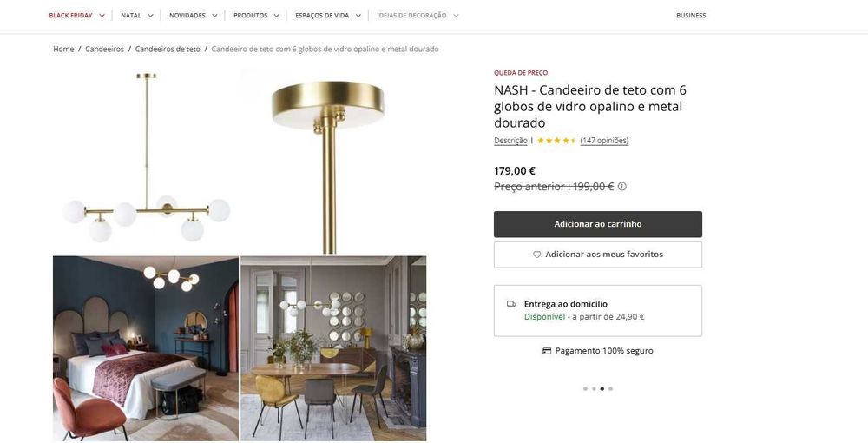The image size is (868, 443).
Task: Add the lamp to the cart
Action: coord(598,224)
